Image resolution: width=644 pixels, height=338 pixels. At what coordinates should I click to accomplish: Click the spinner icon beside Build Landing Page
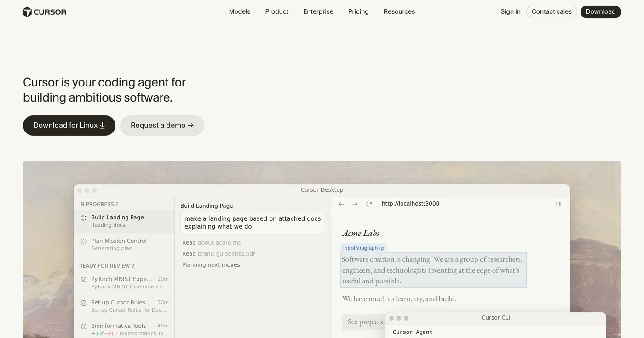(84, 218)
